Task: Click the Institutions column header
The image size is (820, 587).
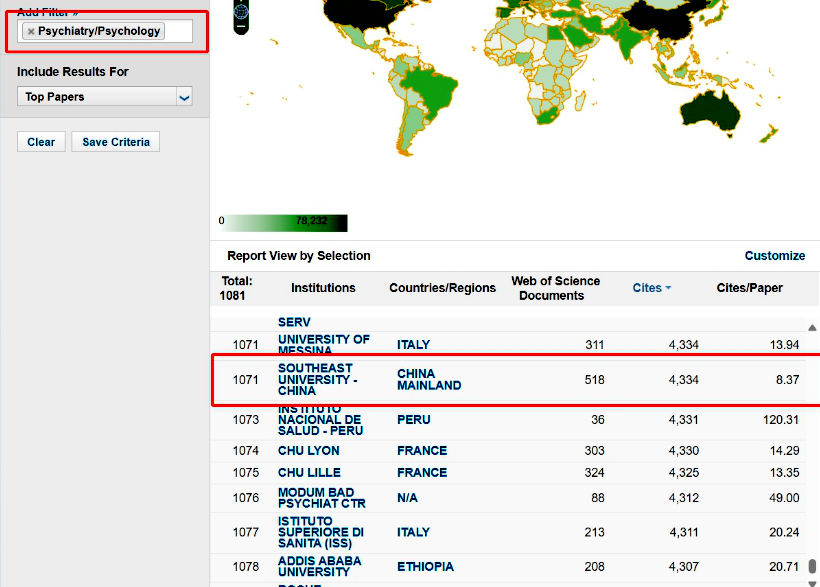Action: pos(323,288)
